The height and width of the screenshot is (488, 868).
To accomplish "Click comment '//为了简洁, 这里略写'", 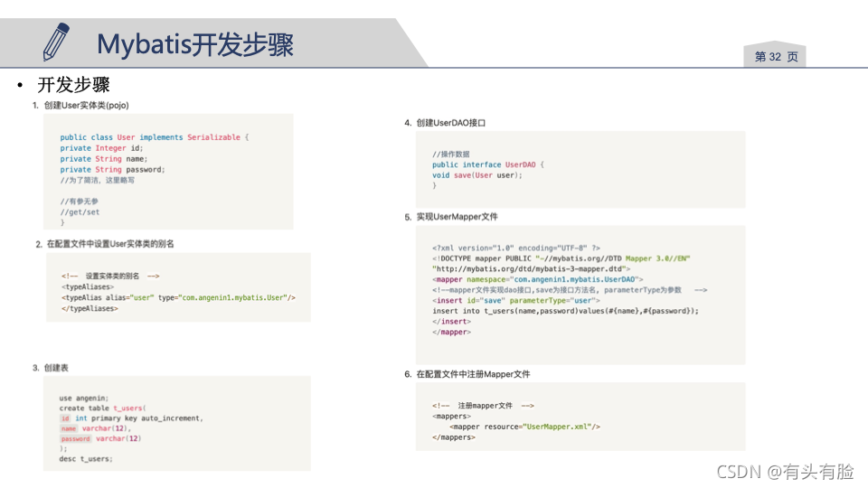I will pos(97,181).
